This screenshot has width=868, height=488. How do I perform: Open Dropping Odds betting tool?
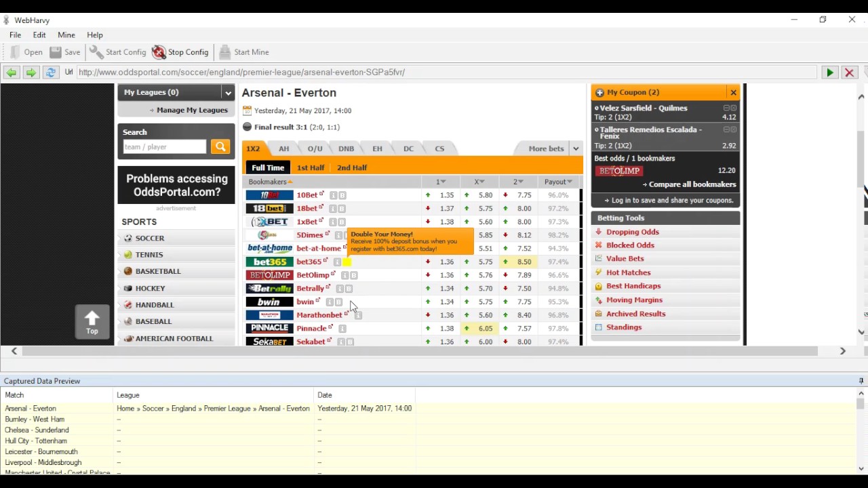[x=633, y=232]
